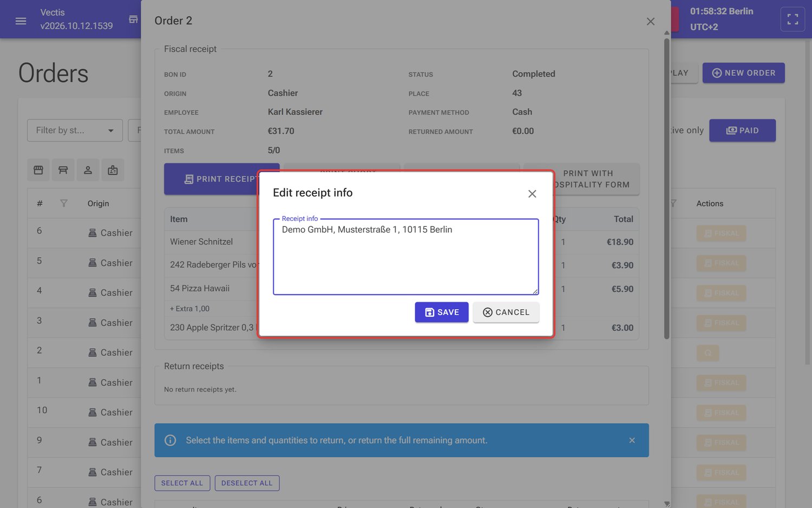
Task: Open Fiskal action for order 1
Action: [x=721, y=383]
